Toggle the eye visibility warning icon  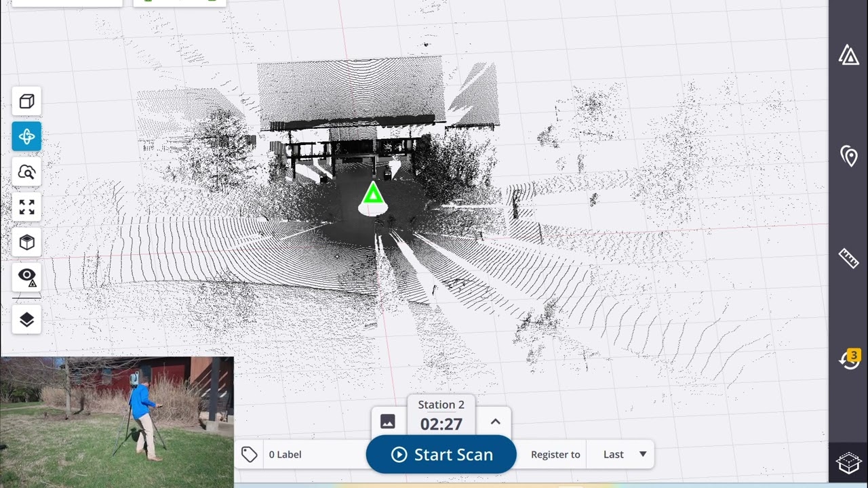26,277
